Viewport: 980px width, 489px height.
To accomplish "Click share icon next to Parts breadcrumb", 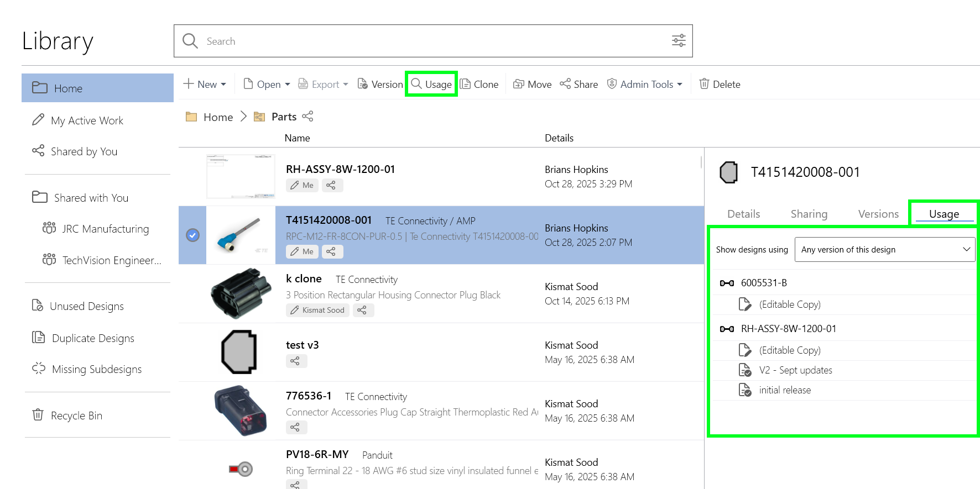I will click(308, 116).
